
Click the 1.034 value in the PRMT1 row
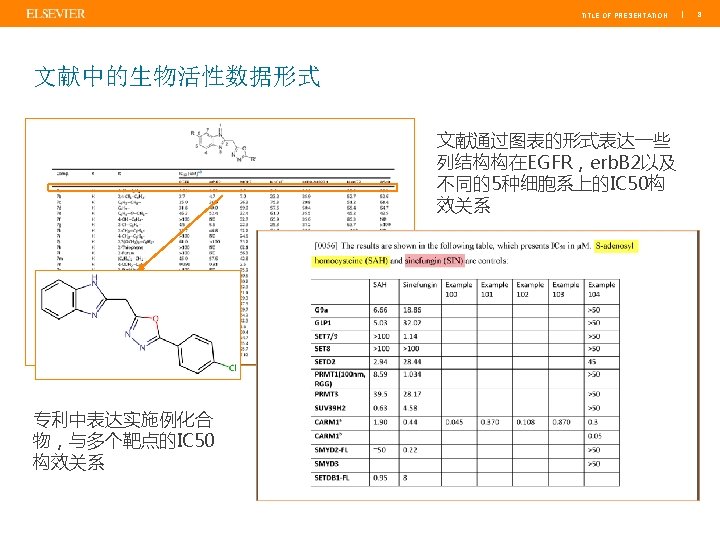click(412, 374)
